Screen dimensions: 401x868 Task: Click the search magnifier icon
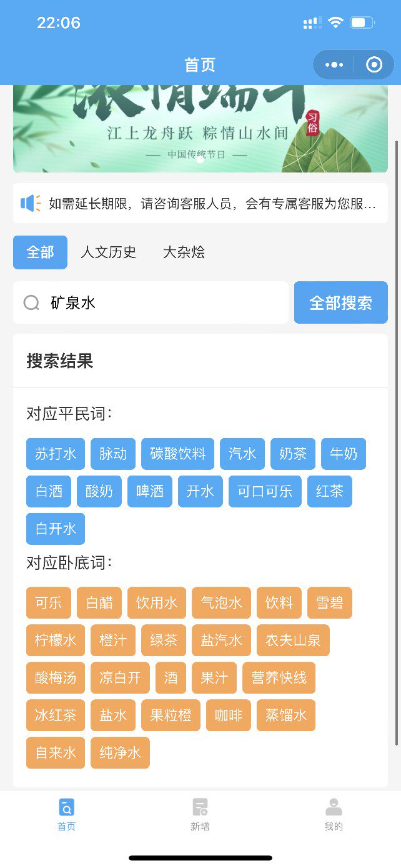tap(31, 303)
